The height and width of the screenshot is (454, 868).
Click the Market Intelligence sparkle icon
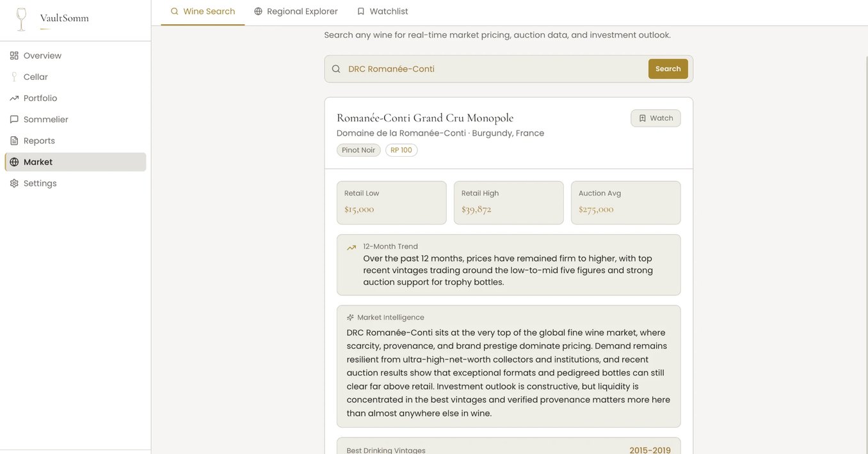(350, 318)
